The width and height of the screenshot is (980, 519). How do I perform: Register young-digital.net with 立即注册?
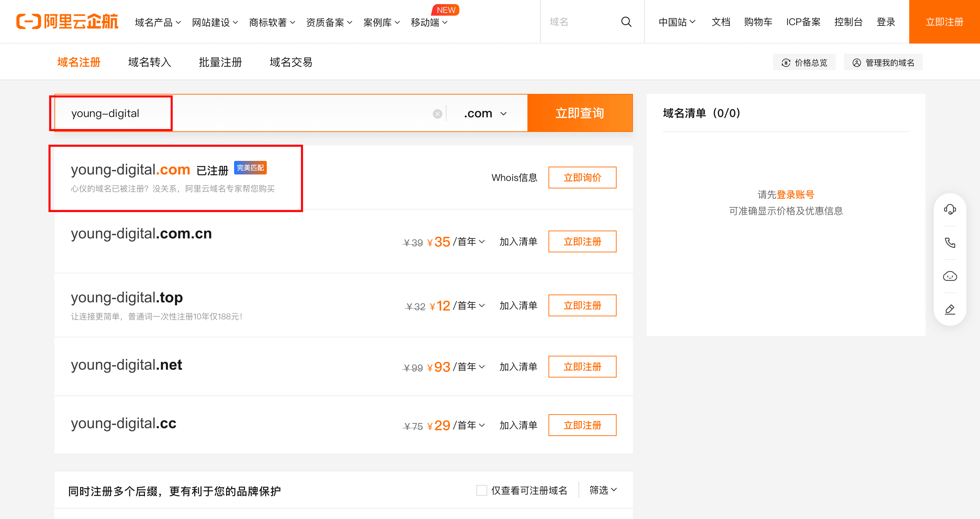point(582,367)
